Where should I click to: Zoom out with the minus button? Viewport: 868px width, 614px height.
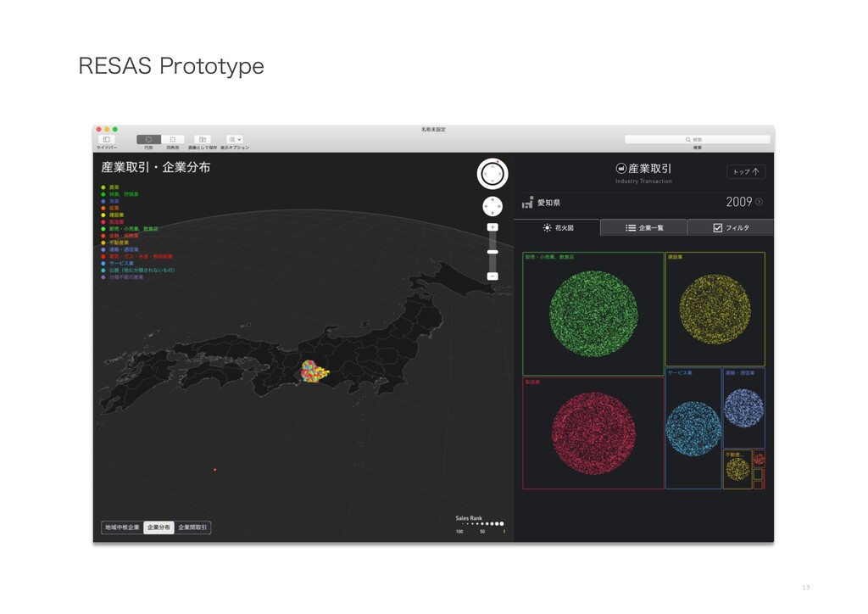pos(492,276)
